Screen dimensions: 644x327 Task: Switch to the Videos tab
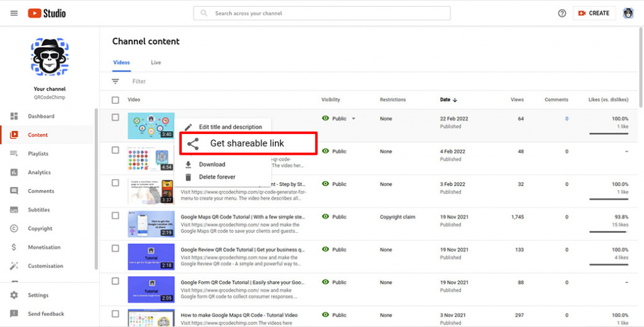[x=121, y=62]
